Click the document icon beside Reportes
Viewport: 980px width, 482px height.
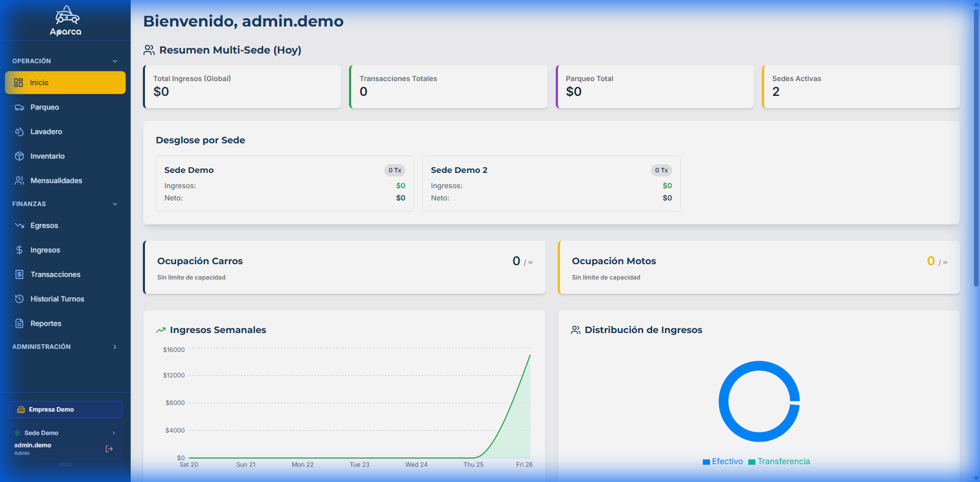point(19,323)
